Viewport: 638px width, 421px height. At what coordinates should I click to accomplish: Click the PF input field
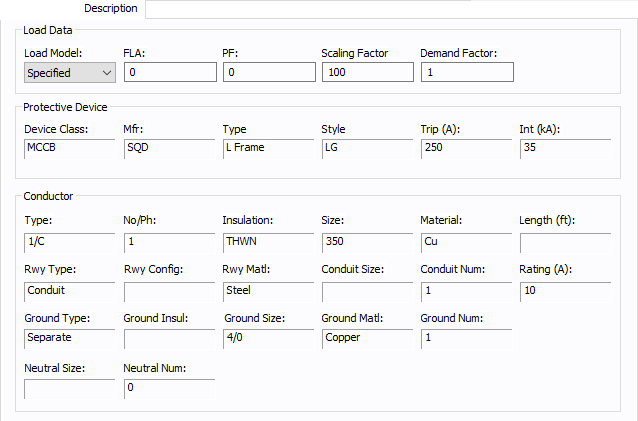(268, 72)
